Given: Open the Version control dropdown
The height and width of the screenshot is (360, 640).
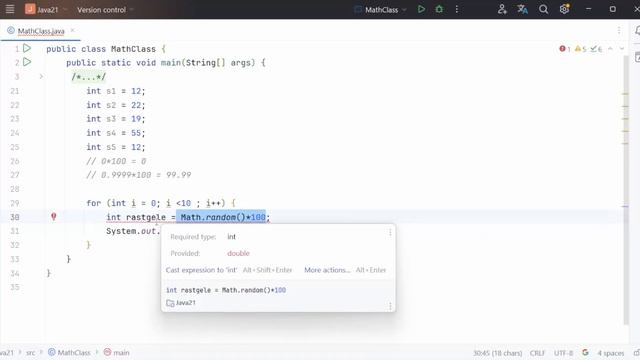Looking at the screenshot, I should click(x=105, y=9).
